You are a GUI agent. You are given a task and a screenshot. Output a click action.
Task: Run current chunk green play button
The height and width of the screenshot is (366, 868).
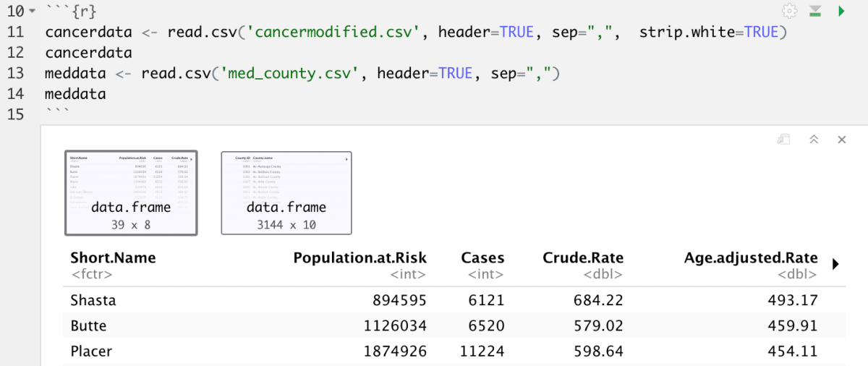[841, 11]
